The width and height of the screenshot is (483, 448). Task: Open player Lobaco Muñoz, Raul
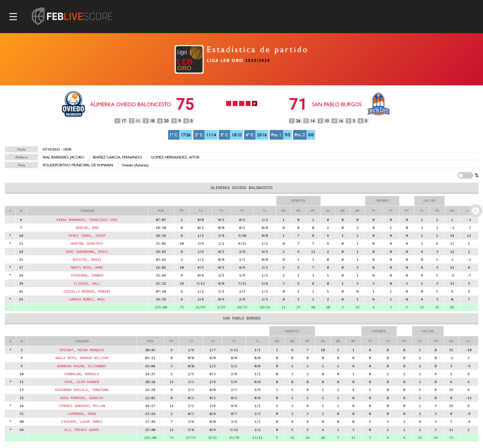click(87, 299)
